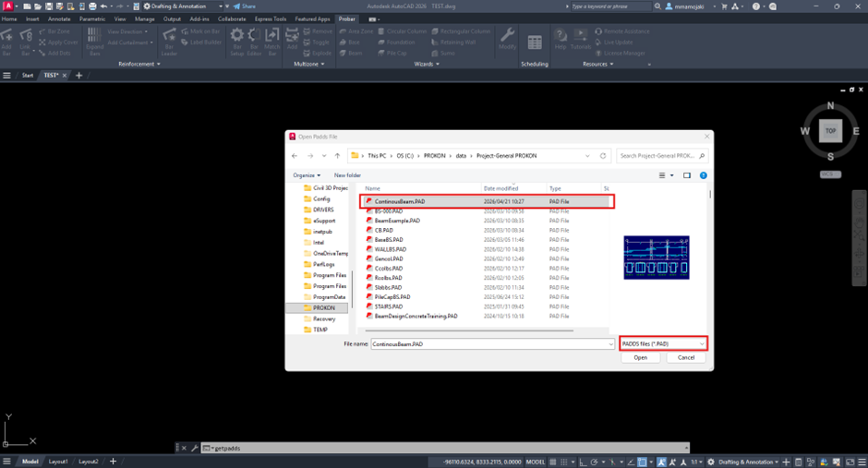Viewport: 868px width, 468px height.
Task: Click the Customization icon in status bar
Action: point(862,462)
